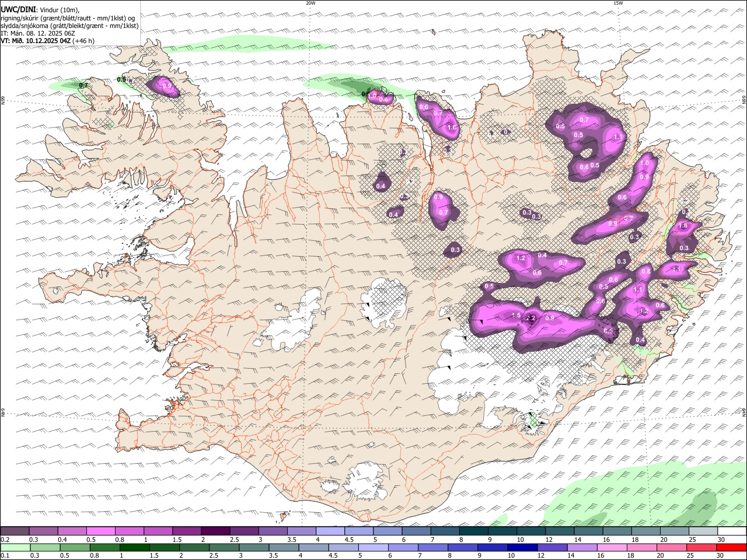
Task: Click the bright pink 0.5–0.8 swatch in the upper legend
Action: [x=100, y=531]
